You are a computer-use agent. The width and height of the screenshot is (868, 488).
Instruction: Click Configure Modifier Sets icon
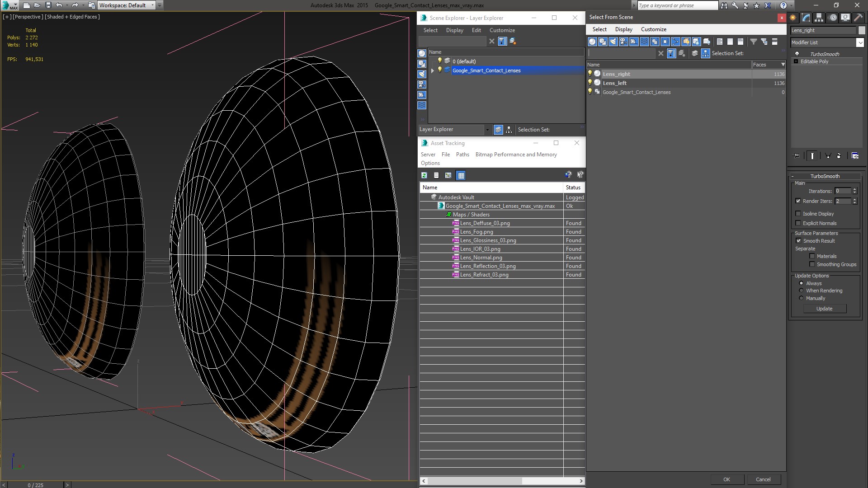pos(855,156)
